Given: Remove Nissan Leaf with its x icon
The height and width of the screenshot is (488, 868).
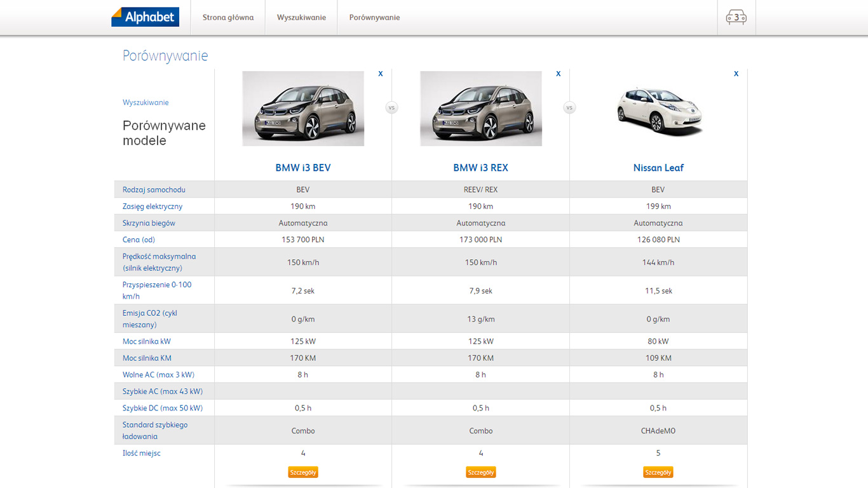Looking at the screenshot, I should click(x=736, y=74).
